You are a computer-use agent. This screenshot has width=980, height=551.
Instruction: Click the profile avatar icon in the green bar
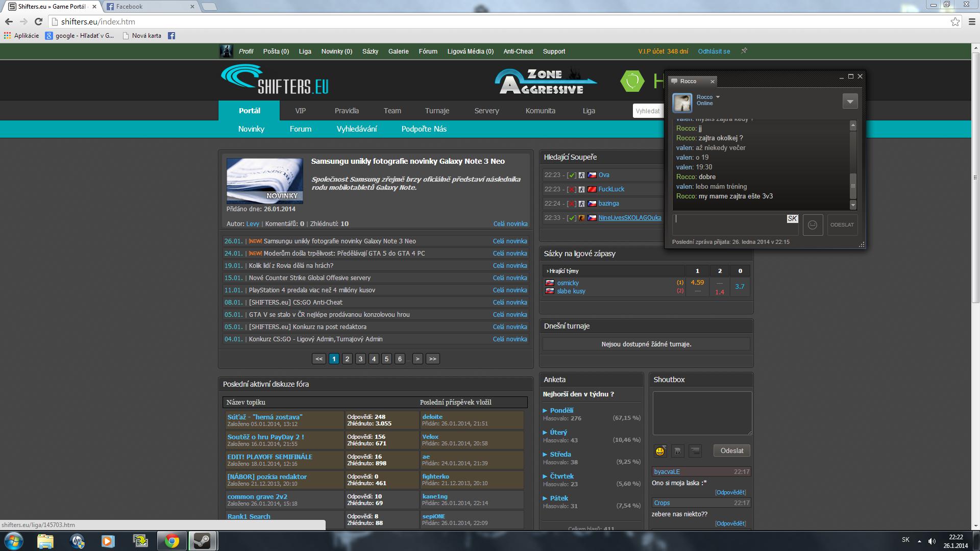click(226, 51)
